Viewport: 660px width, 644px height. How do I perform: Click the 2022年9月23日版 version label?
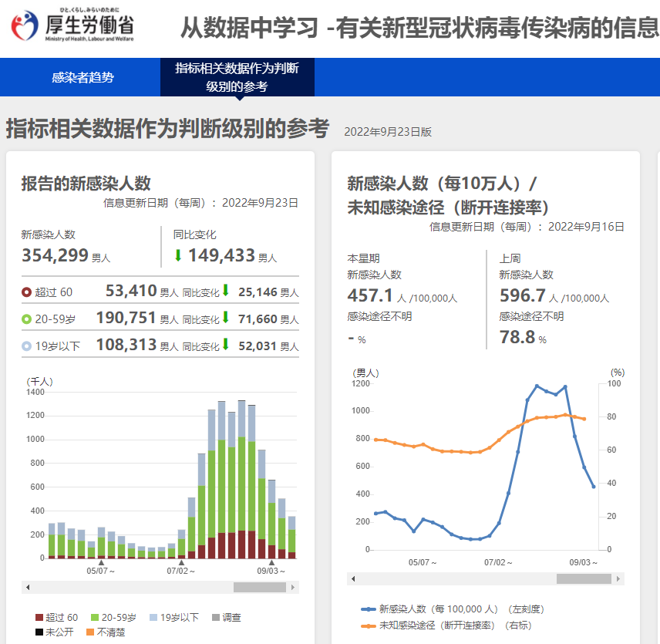(388, 132)
